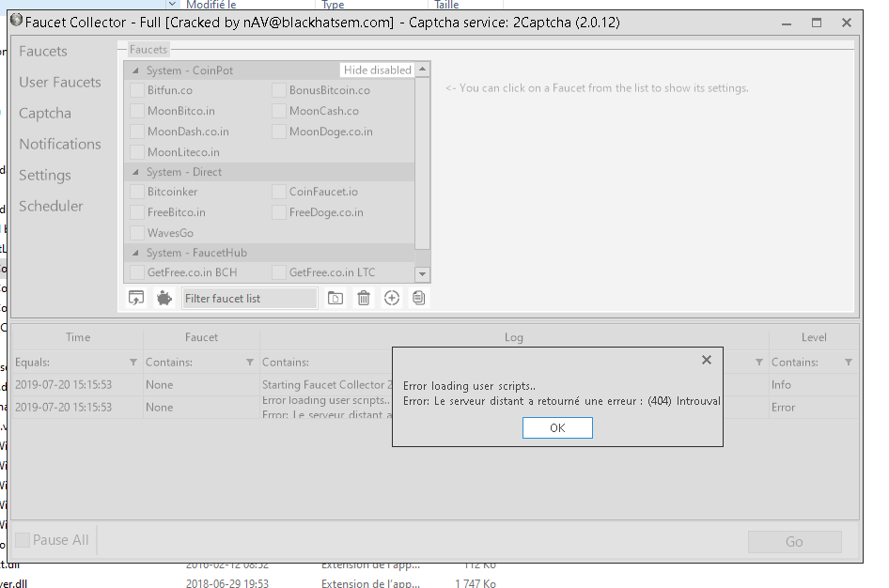Click OK in the error dialog

557,427
